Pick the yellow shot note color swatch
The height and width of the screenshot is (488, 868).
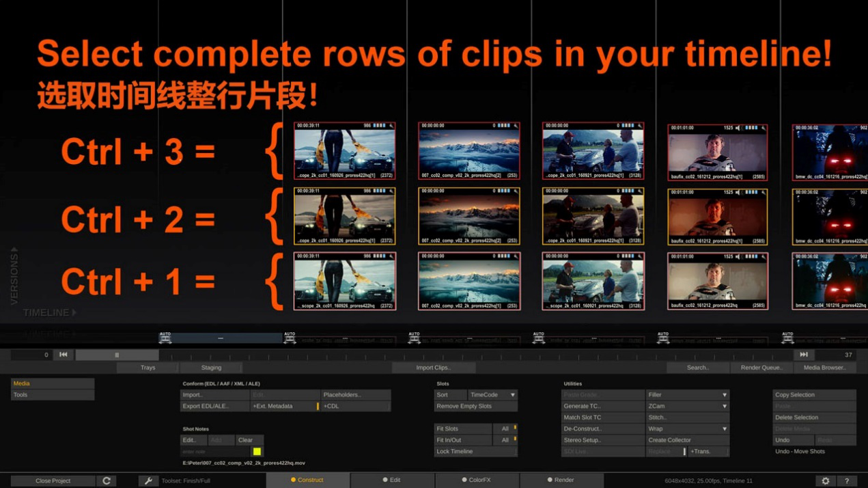coord(257,452)
